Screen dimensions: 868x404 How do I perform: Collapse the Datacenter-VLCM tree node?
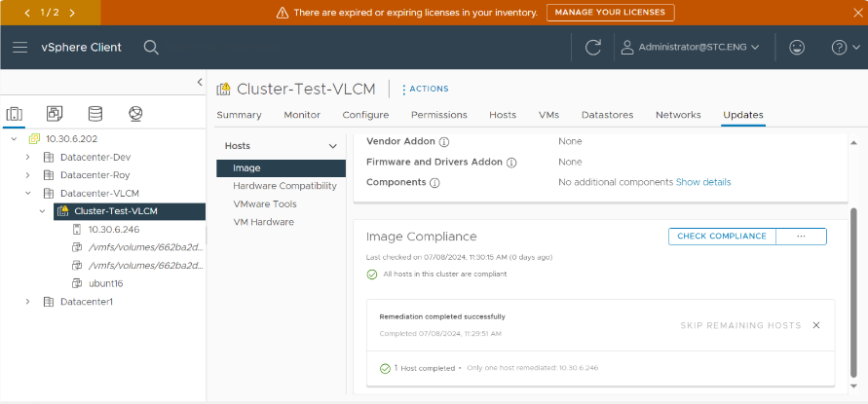tap(27, 193)
